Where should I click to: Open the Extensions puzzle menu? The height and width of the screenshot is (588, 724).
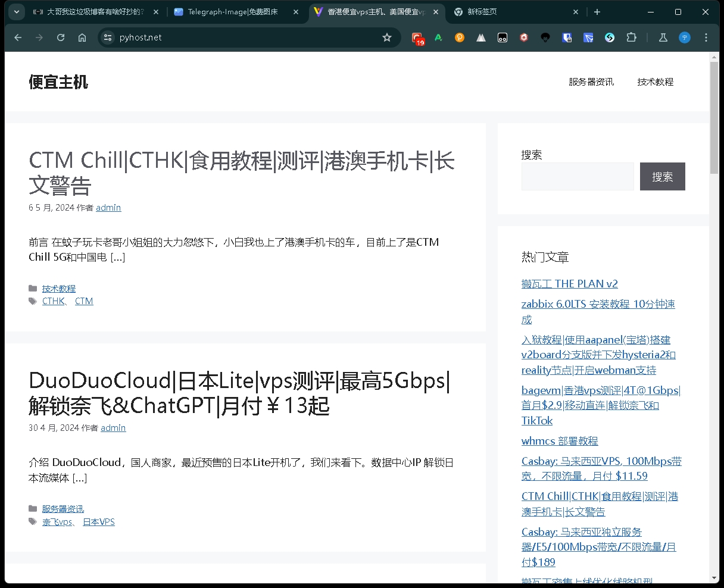(x=631, y=37)
